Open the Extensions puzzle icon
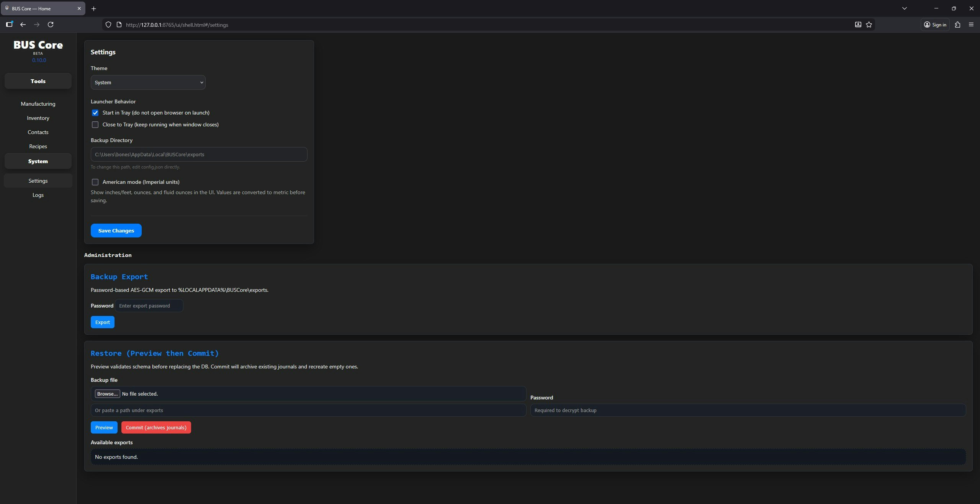Image resolution: width=980 pixels, height=504 pixels. 958,25
